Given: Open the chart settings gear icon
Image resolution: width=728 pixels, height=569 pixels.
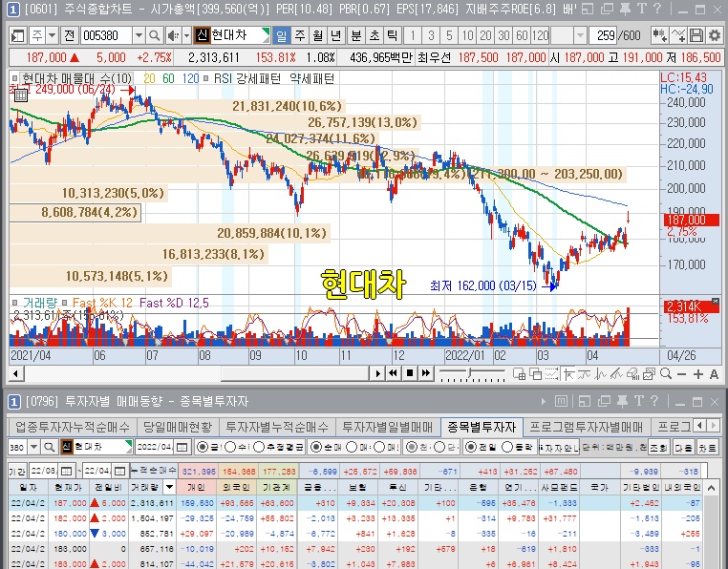Looking at the screenshot, I should pos(715,35).
